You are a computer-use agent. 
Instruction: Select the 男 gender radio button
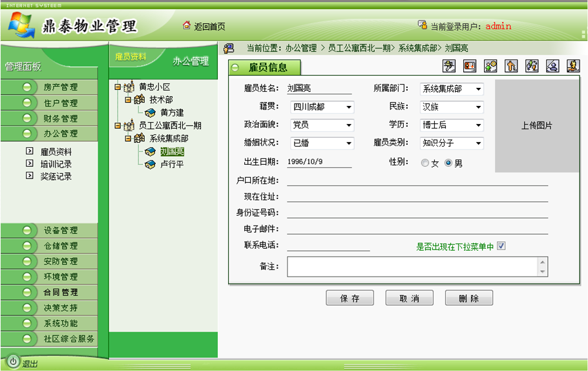tap(448, 164)
